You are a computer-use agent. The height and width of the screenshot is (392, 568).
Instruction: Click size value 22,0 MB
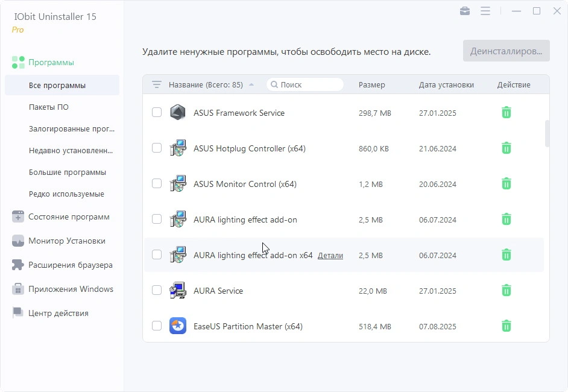pos(373,291)
